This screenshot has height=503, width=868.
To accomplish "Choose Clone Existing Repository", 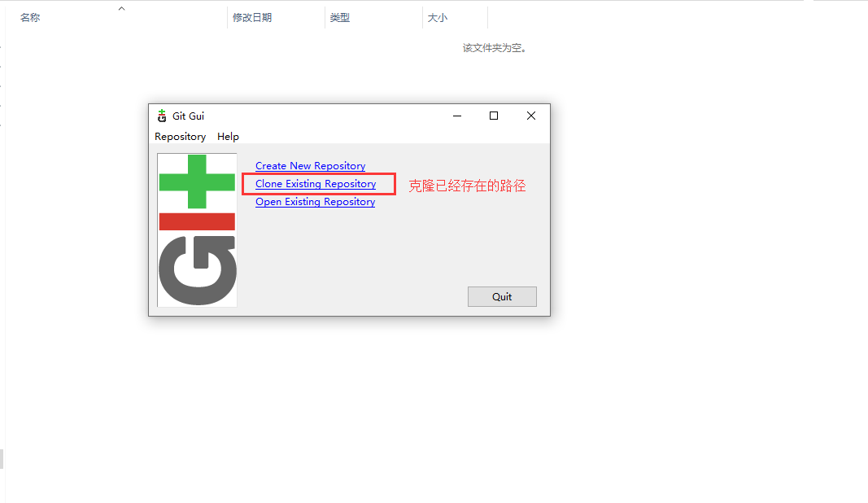I will pos(316,184).
